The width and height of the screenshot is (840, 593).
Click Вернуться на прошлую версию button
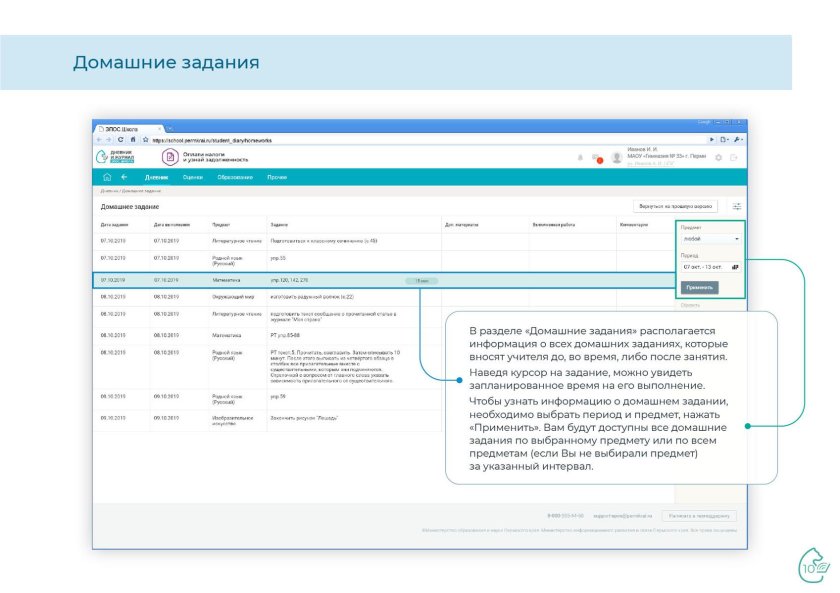click(x=675, y=207)
